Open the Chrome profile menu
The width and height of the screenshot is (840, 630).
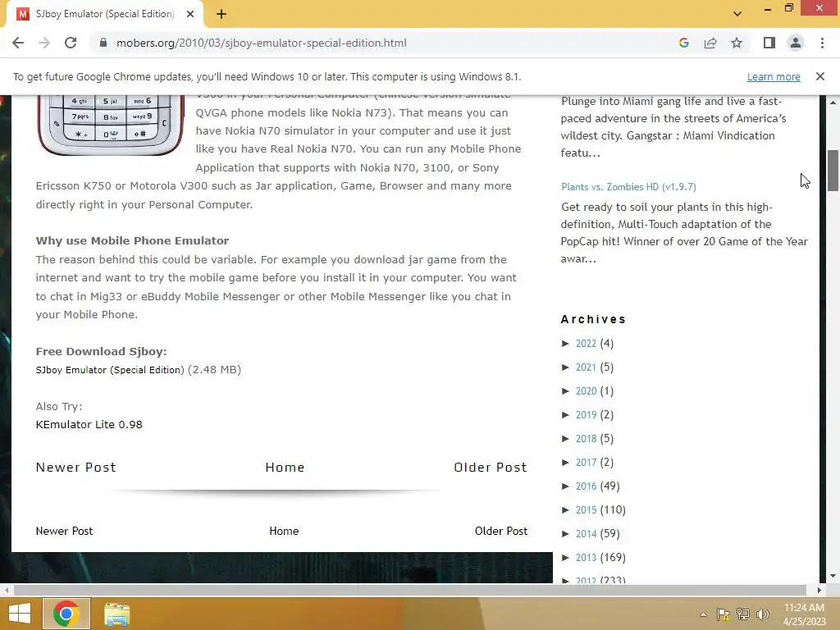point(796,43)
